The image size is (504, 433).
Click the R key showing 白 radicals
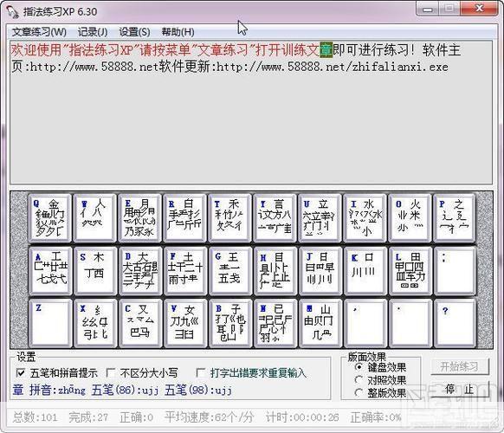click(x=184, y=217)
